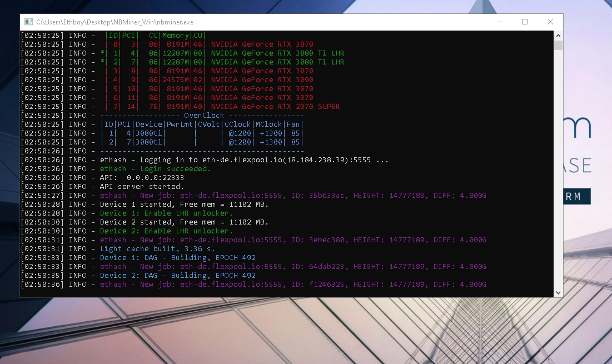
Task: Click 'Device 2: Enable LHR unlocker.' line
Action: (x=166, y=231)
